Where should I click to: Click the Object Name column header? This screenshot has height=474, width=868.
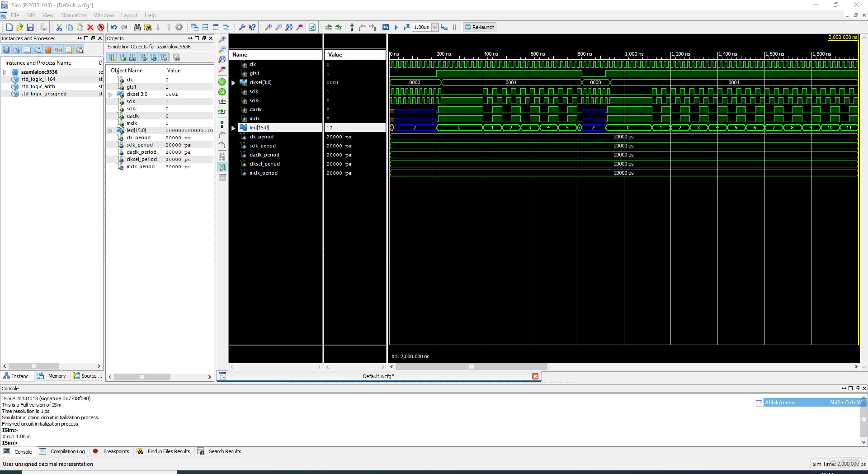[x=127, y=71]
